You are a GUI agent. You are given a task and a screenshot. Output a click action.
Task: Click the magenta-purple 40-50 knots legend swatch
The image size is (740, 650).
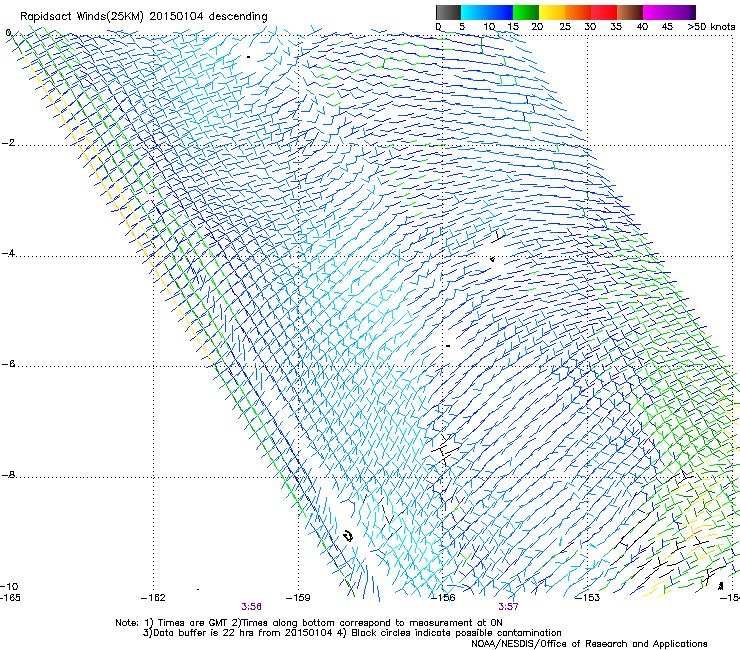[x=669, y=12]
